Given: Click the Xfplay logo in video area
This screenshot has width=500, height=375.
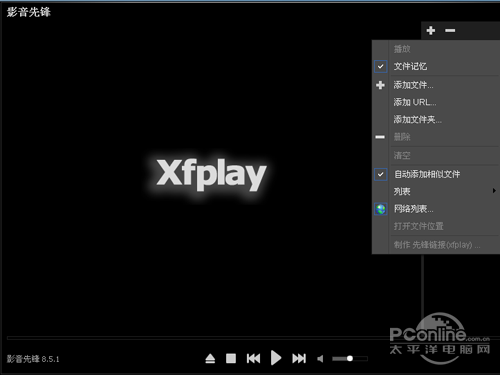Looking at the screenshot, I should click(x=211, y=174).
